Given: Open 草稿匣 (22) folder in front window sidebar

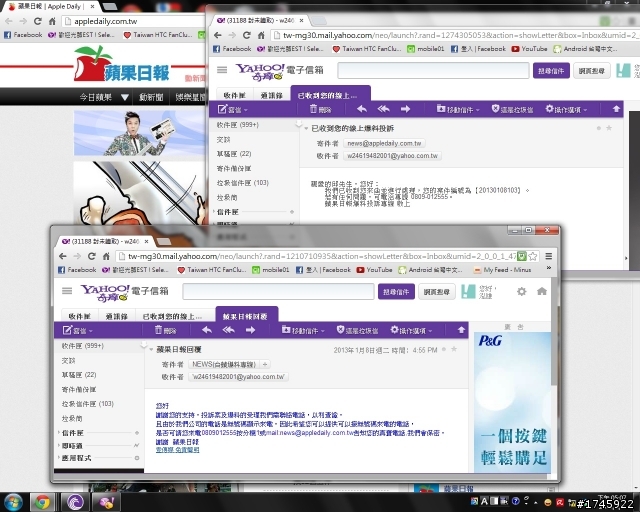Looking at the screenshot, I should click(79, 374).
